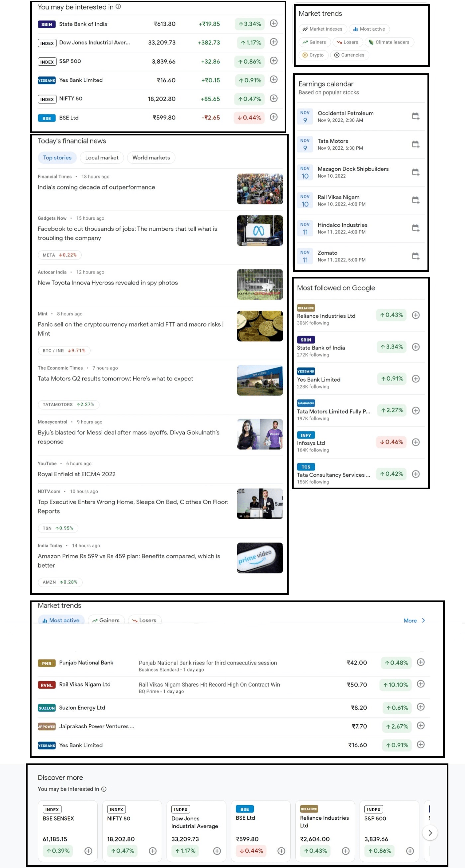The width and height of the screenshot is (465, 868).
Task: Follow Reliance Industries Ltd in most followed
Action: (416, 315)
